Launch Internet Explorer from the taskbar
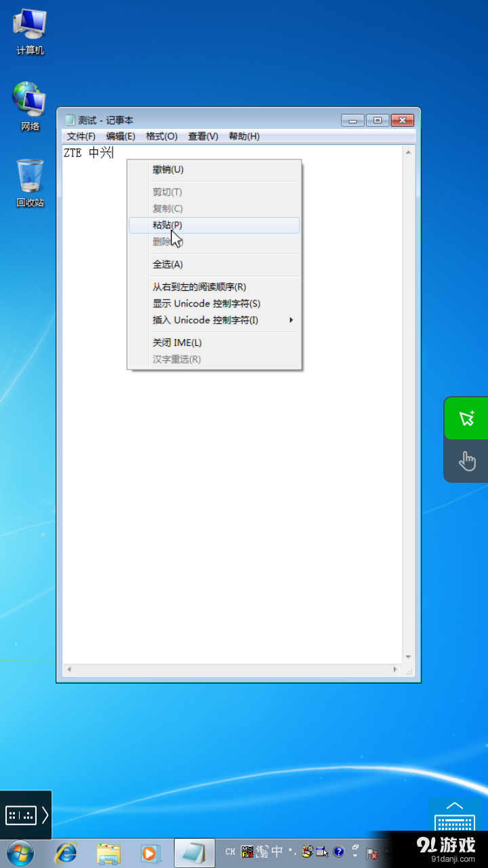The height and width of the screenshot is (868, 488). [66, 853]
